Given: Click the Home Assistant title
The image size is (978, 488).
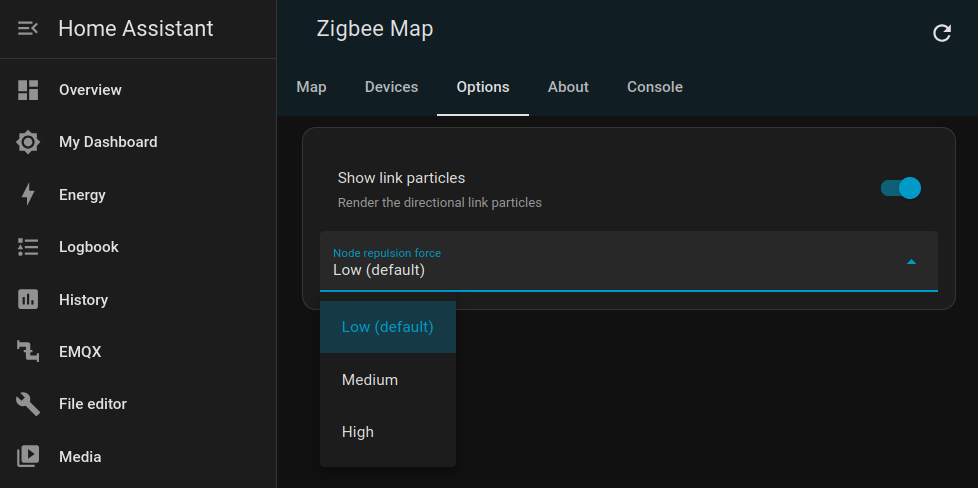Looking at the screenshot, I should (x=136, y=29).
